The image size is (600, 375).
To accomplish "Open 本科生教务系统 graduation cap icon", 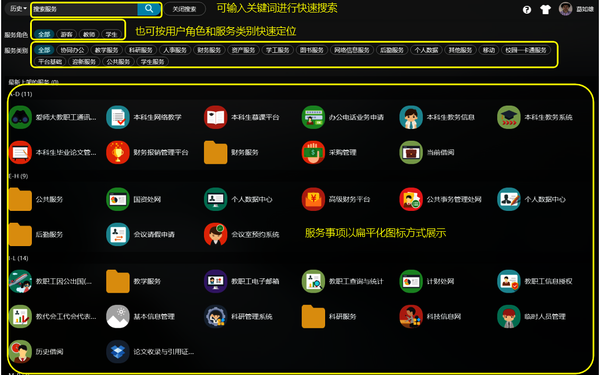I will coord(509,117).
